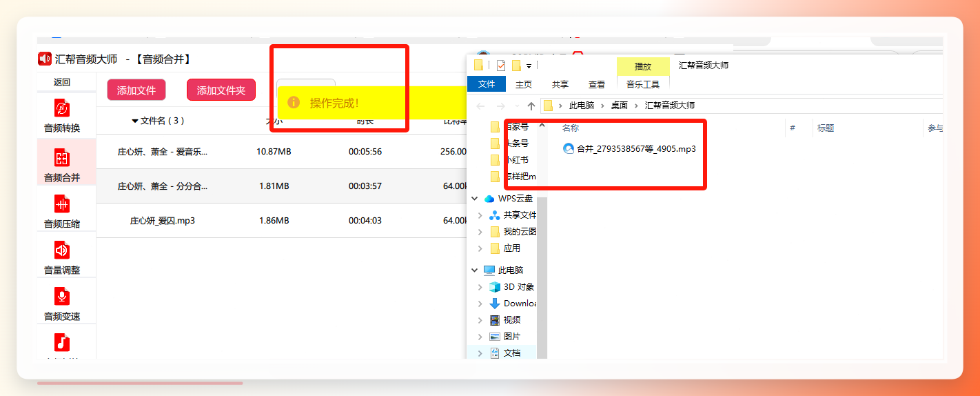
Task: Switch to the 音乐工具 ribbon tab
Action: point(643,84)
